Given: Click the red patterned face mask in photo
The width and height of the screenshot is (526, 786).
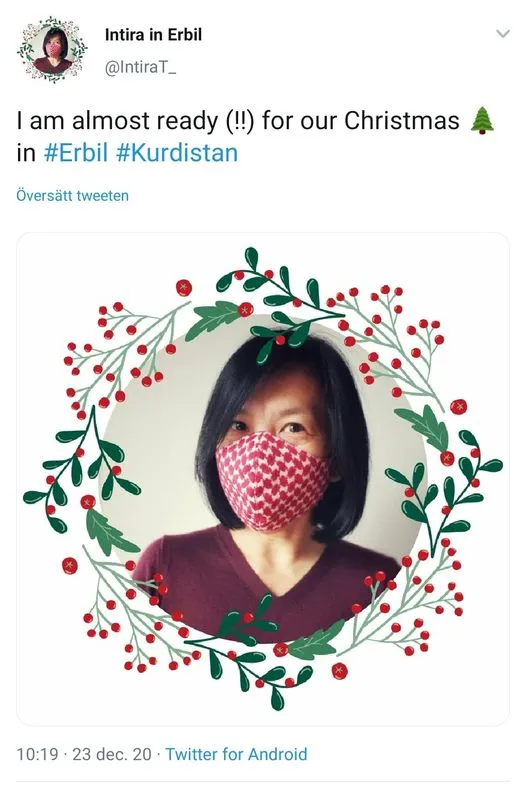Looking at the screenshot, I should click(271, 480).
